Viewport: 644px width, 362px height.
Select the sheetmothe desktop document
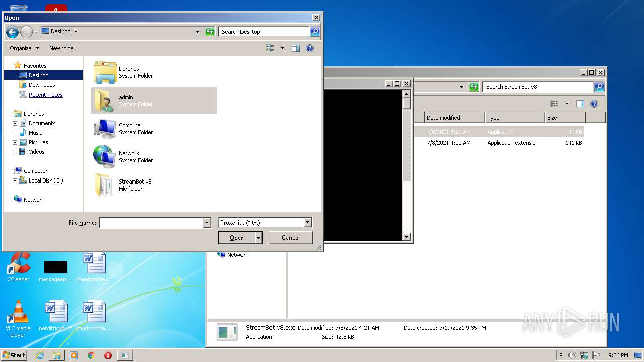pos(94,267)
